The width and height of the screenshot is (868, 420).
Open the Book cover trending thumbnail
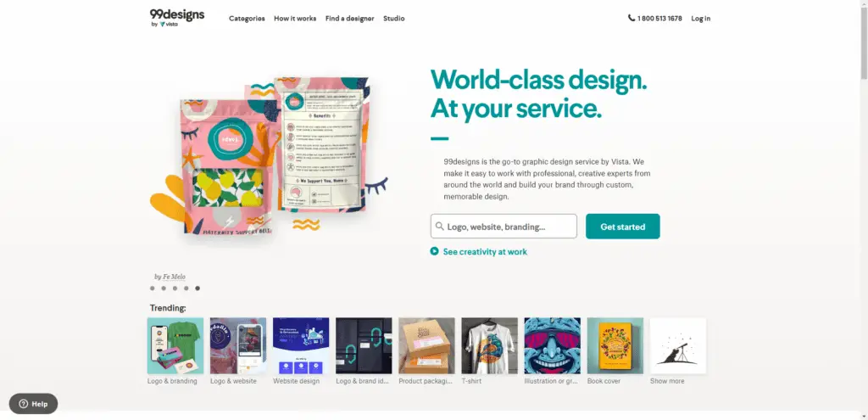pos(615,345)
